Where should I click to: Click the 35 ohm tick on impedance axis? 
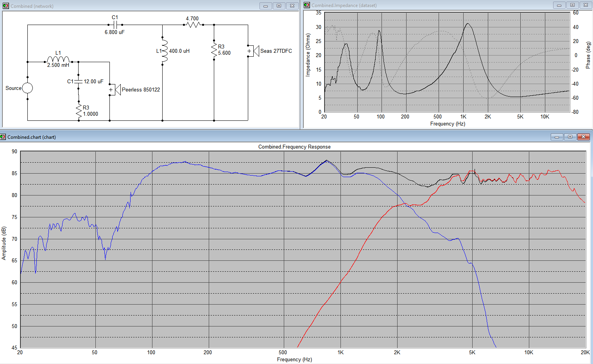(319, 13)
